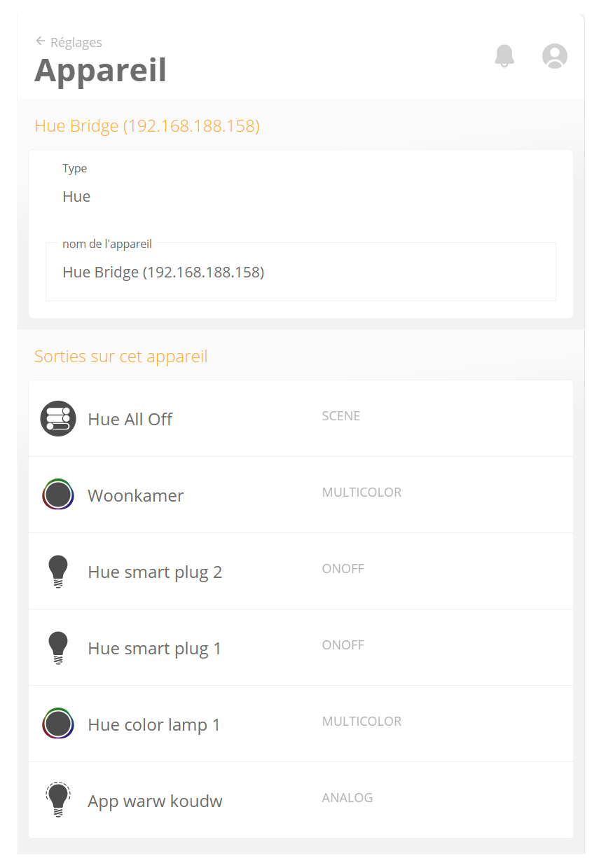Image resolution: width=599 pixels, height=868 pixels.
Task: Click the back arrow beside Réglages
Action: [x=40, y=41]
